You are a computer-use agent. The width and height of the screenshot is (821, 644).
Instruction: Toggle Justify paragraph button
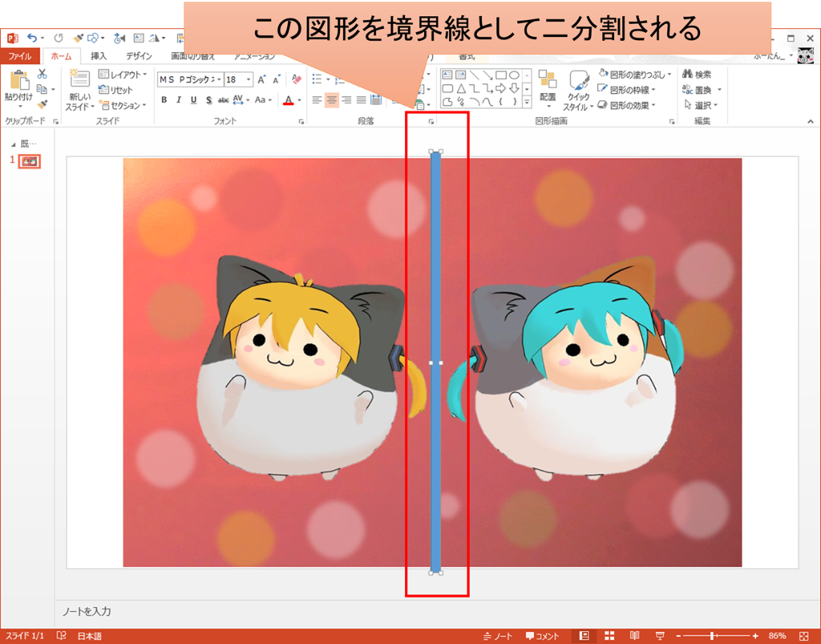tap(361, 99)
